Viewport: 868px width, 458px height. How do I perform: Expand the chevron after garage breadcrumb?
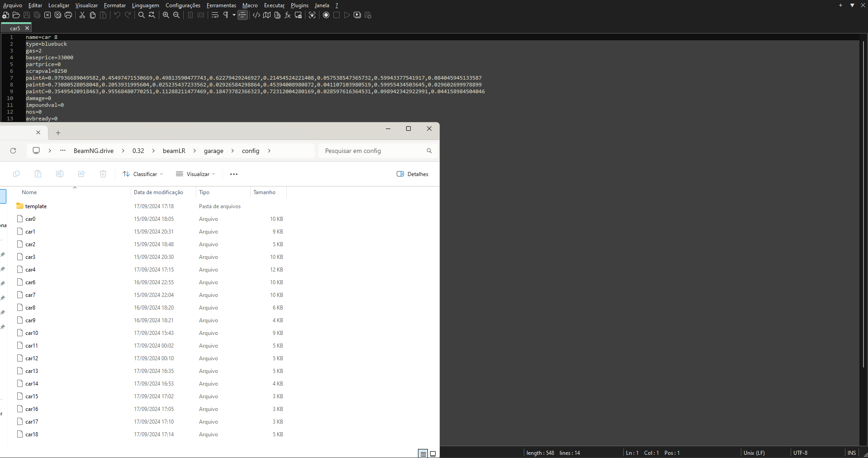[x=232, y=151]
